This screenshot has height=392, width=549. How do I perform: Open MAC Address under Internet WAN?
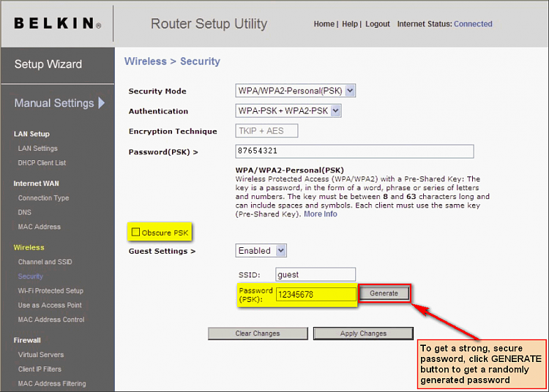[40, 227]
